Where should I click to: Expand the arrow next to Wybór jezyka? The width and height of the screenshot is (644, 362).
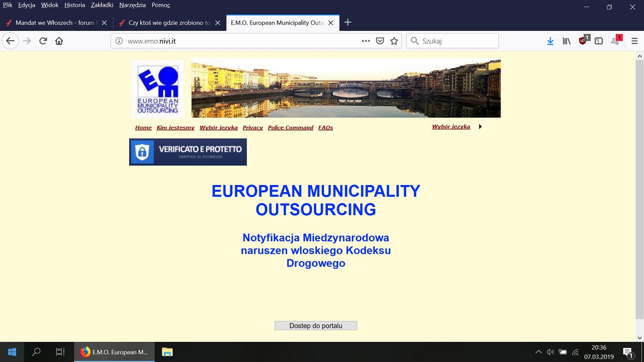(x=480, y=127)
